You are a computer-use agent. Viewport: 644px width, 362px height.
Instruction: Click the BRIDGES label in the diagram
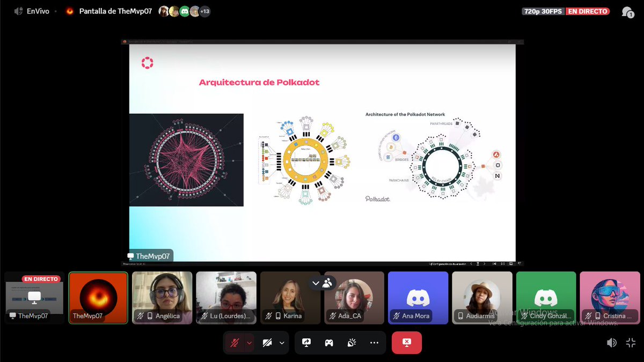pos(401,160)
